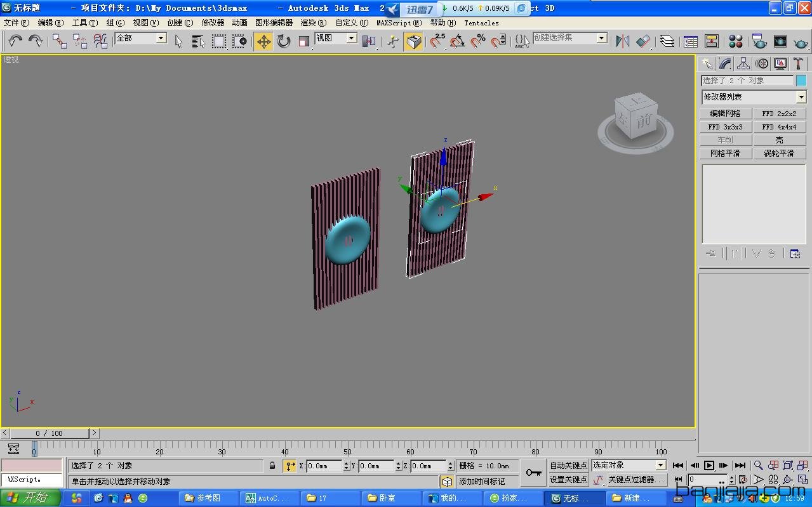Open the 开始 Start button
Viewport: 812px width, 507px height.
click(x=30, y=498)
